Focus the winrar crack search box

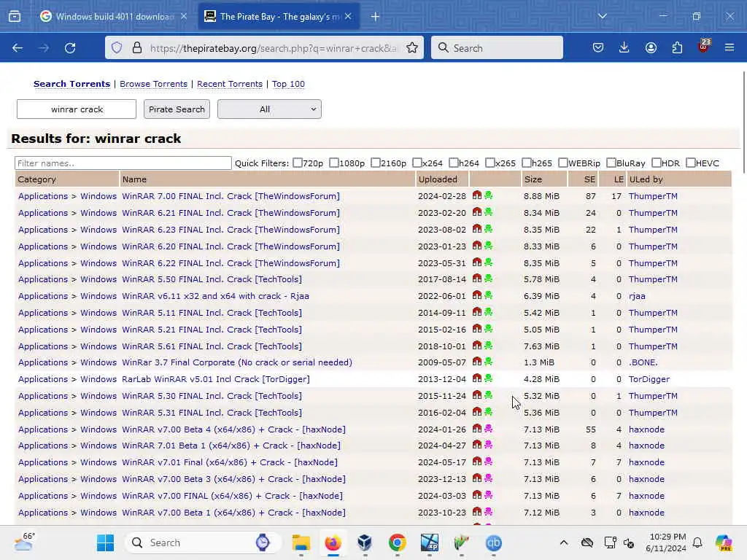pos(77,109)
